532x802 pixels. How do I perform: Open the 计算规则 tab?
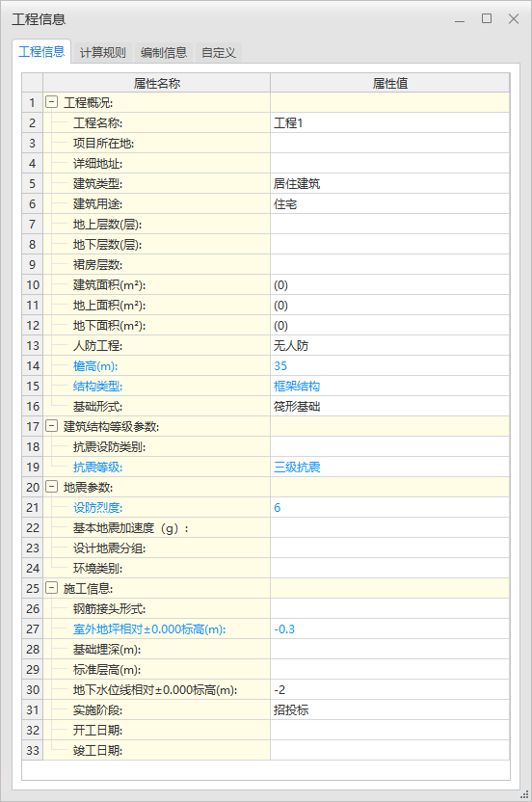102,53
